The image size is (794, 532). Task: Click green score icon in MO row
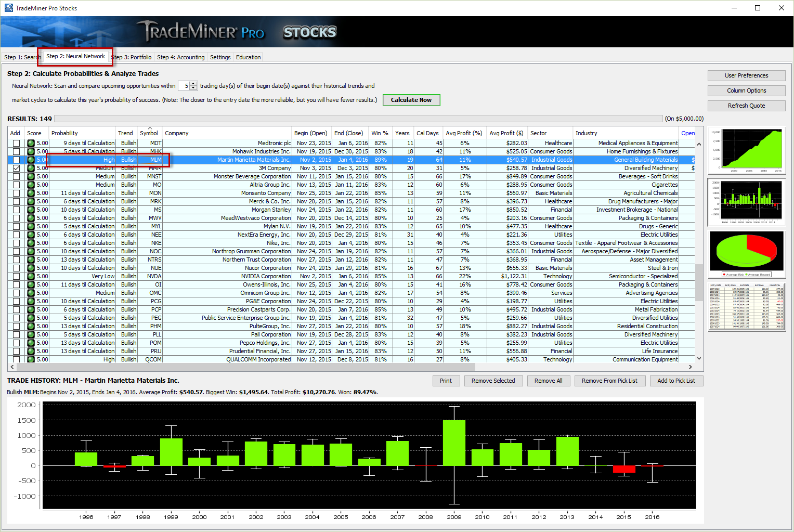31,185
